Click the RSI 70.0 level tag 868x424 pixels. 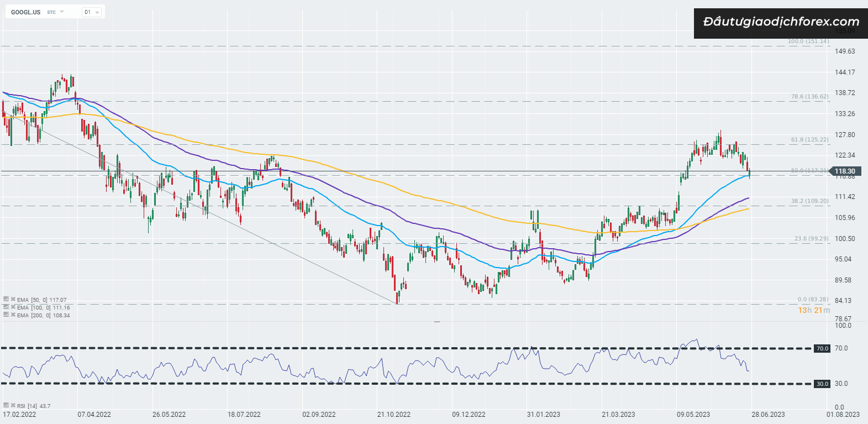823,348
